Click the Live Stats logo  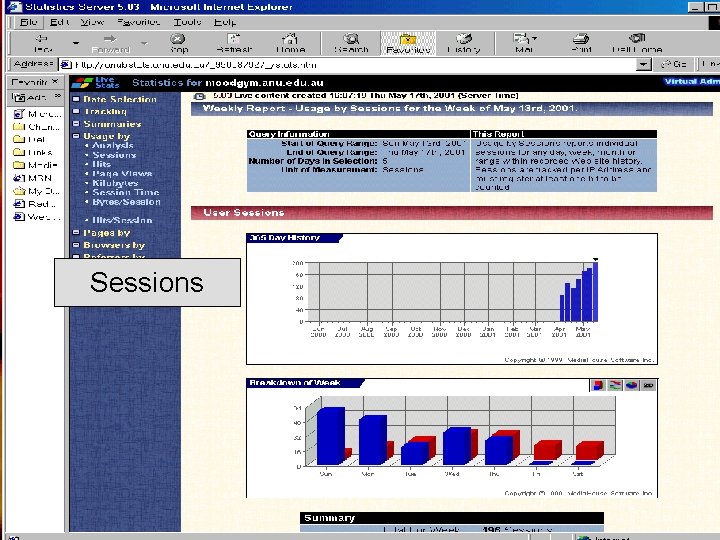[96, 83]
